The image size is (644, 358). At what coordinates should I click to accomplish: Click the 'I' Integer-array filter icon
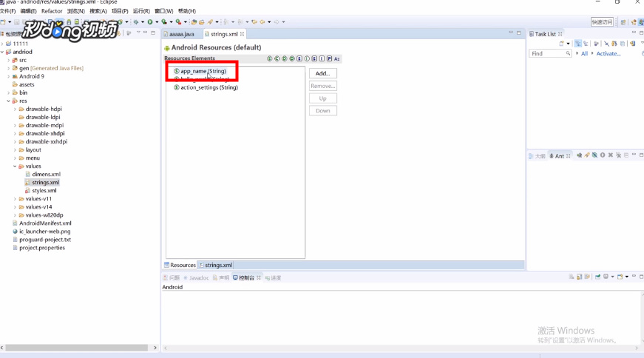(x=322, y=58)
